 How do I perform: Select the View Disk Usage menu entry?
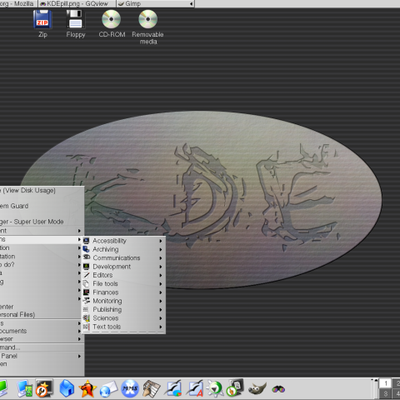(41, 191)
